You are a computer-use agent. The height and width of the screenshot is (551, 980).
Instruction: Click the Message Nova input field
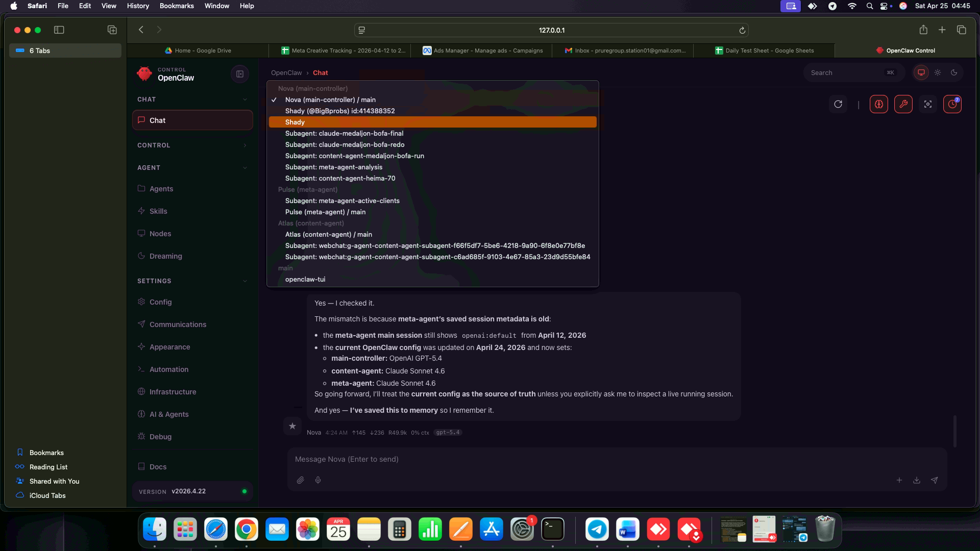617,459
